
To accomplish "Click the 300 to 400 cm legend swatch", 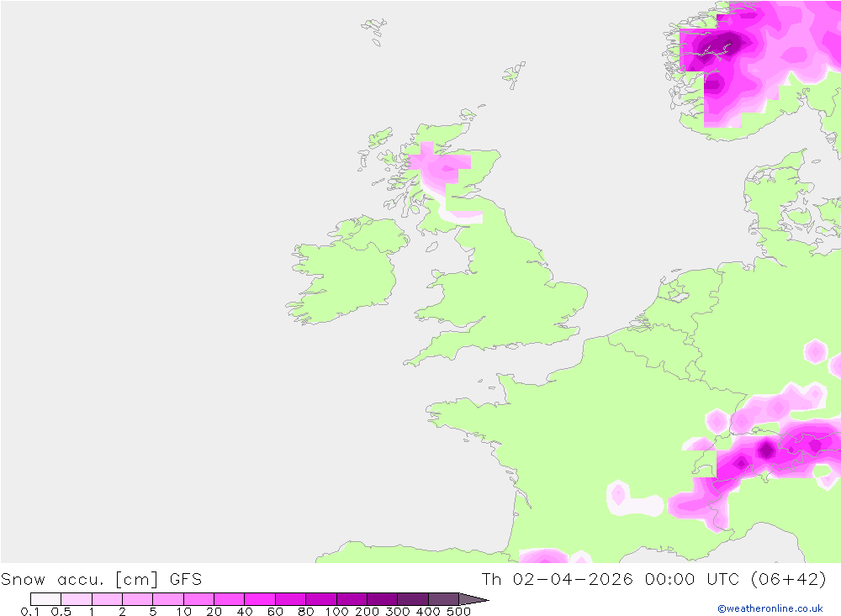I will (413, 599).
